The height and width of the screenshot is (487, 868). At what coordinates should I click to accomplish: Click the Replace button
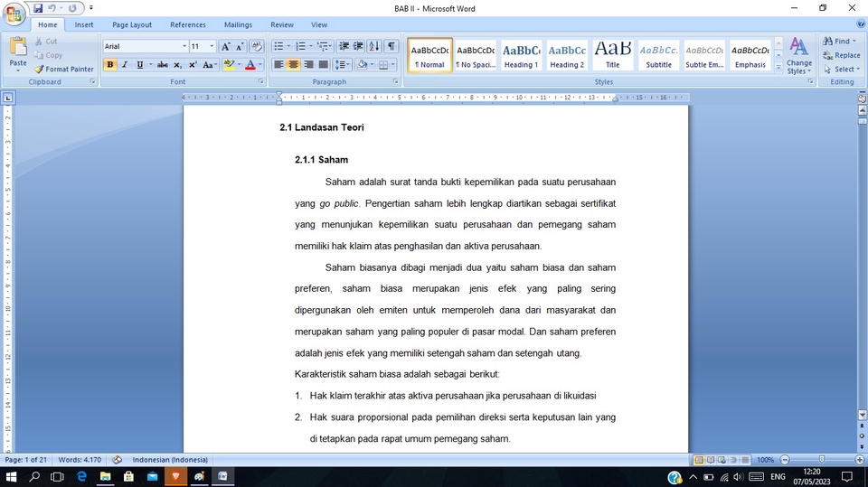click(842, 55)
